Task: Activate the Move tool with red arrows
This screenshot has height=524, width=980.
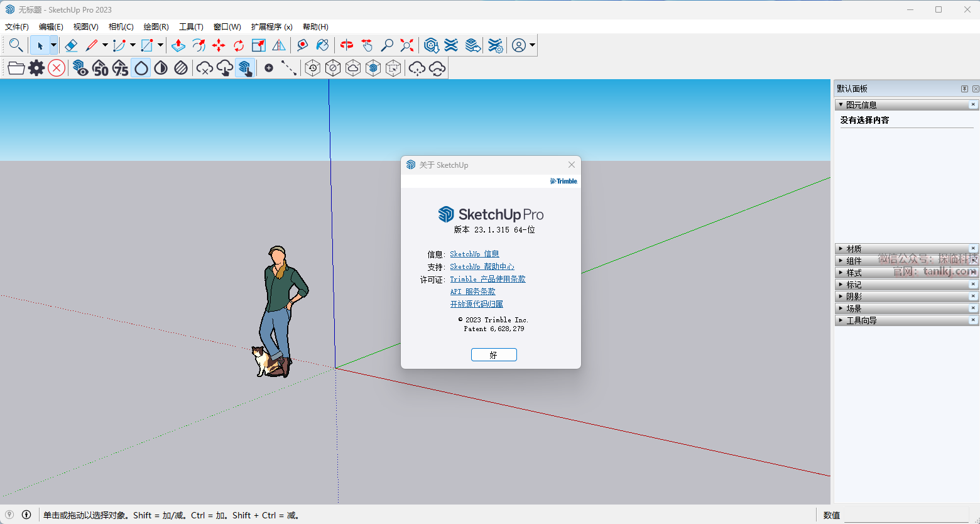Action: (x=219, y=45)
